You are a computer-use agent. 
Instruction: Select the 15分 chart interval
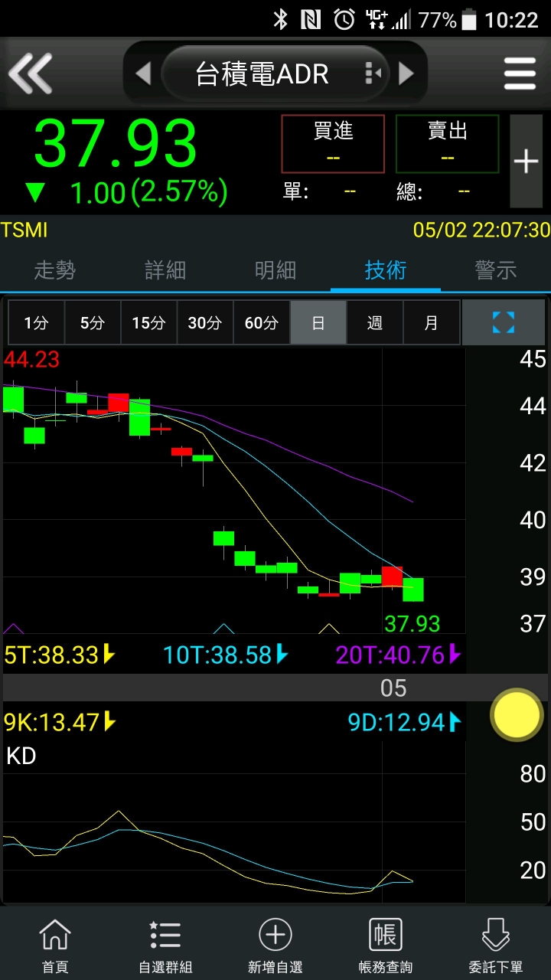(149, 322)
